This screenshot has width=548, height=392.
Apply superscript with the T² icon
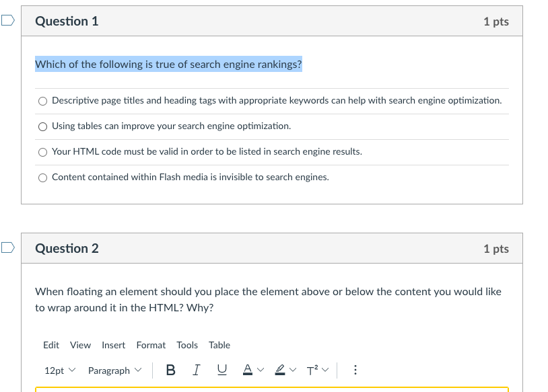[312, 370]
